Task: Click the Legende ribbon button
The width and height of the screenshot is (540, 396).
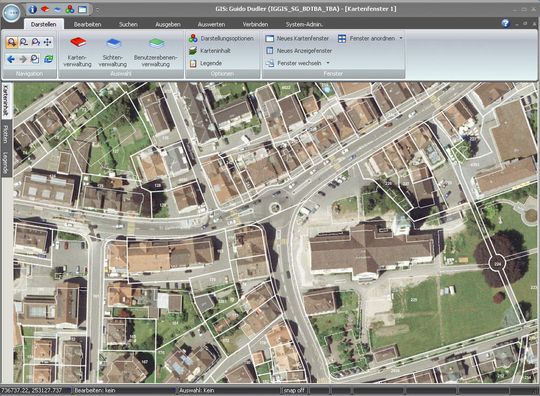Action: coord(206,63)
